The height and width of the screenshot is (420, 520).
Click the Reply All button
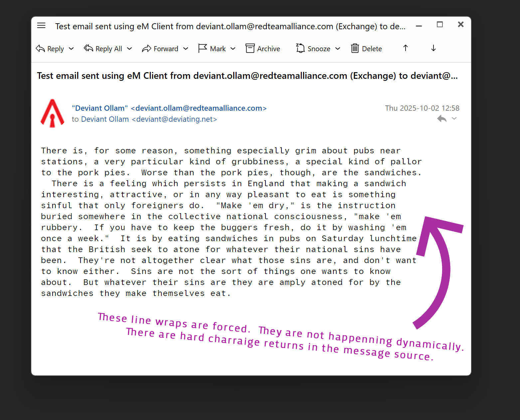(103, 49)
